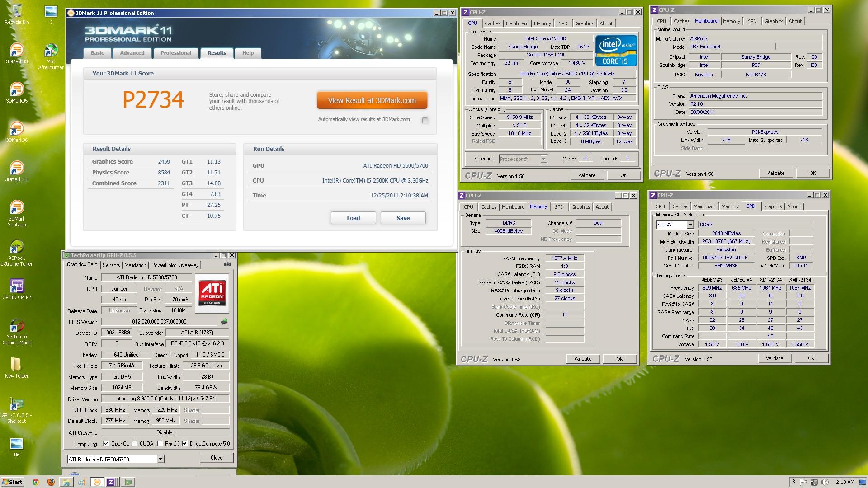The height and width of the screenshot is (488, 868).
Task: Launch ASRock eXtreme Tuner icon
Action: 17,253
